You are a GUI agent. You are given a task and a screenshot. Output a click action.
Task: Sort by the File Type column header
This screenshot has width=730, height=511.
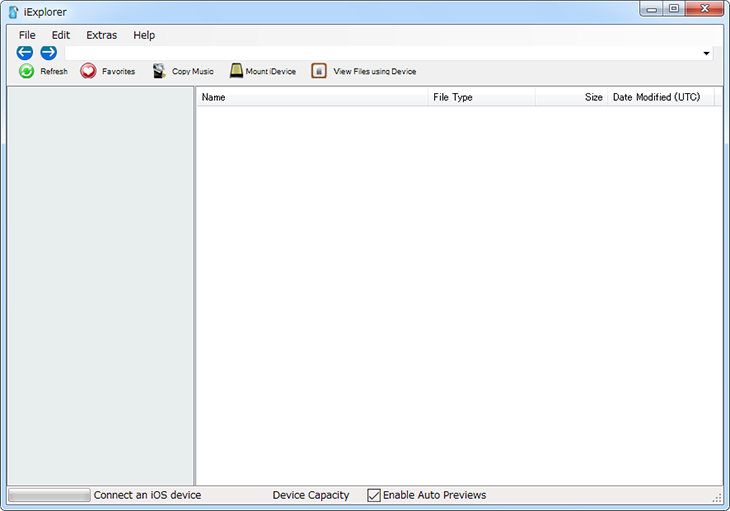[481, 97]
